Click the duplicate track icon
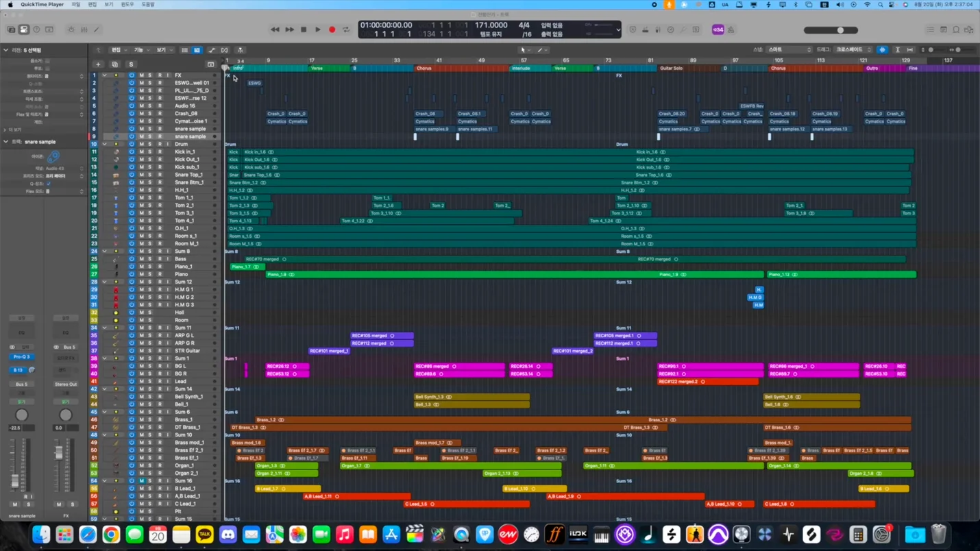Viewport: 980px width, 551px height. [x=114, y=64]
